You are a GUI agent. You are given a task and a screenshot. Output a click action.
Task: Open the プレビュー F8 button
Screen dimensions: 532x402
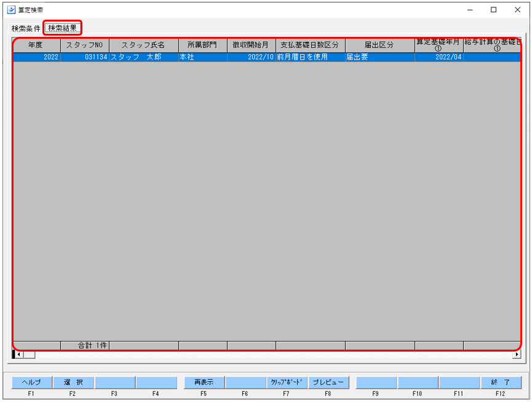(328, 382)
